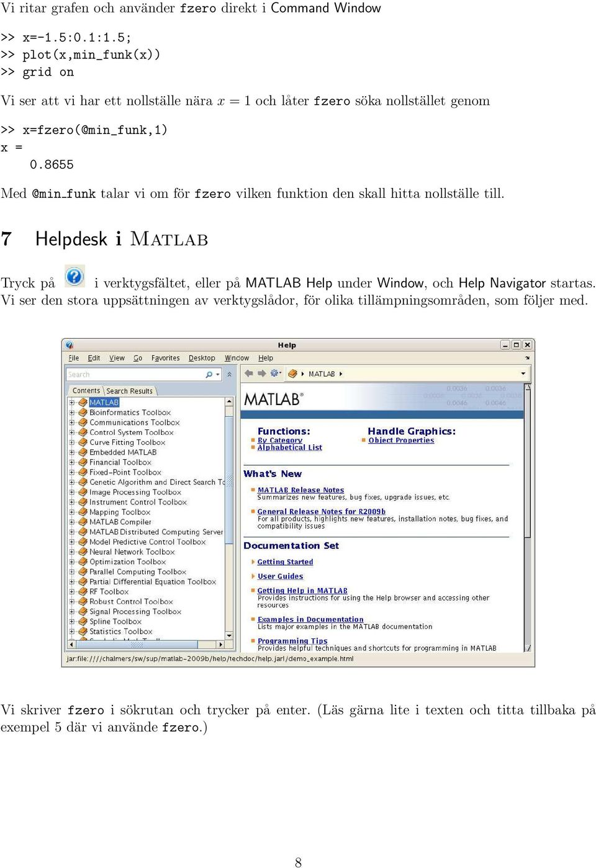Image resolution: width=596 pixels, height=868 pixels.
Task: Open the Edit menu
Action: coord(94,358)
